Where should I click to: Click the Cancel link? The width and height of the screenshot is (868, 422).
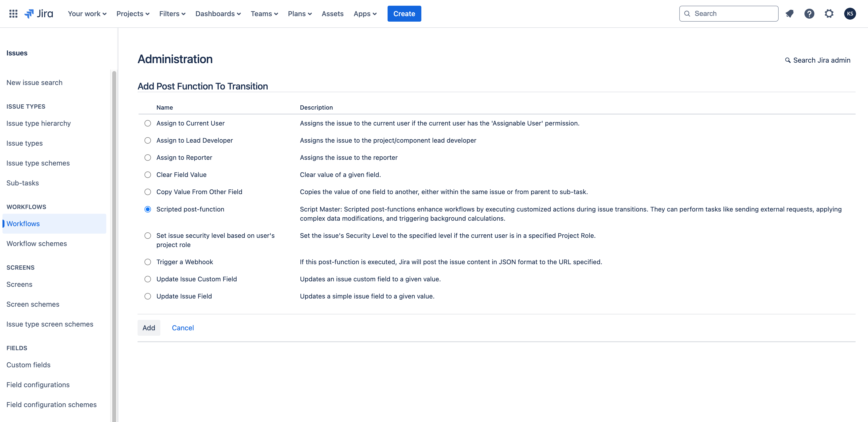coord(183,328)
